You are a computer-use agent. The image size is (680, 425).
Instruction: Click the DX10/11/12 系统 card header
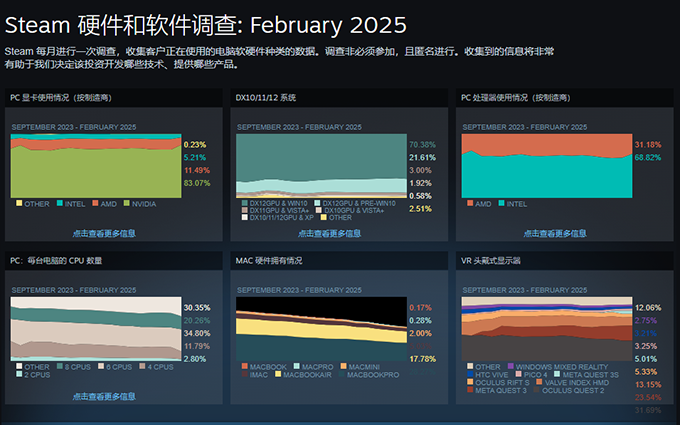pyautogui.click(x=339, y=98)
